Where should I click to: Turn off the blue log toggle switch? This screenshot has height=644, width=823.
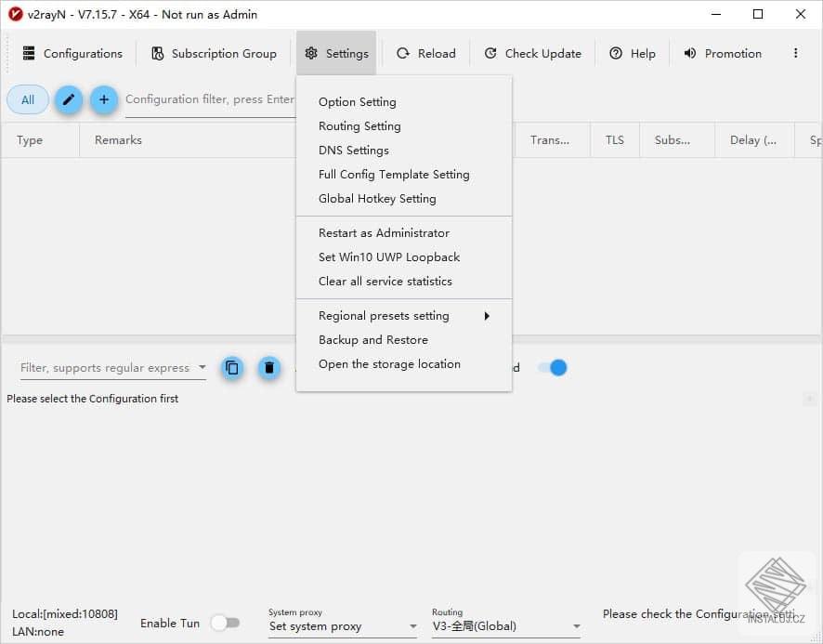coord(553,368)
